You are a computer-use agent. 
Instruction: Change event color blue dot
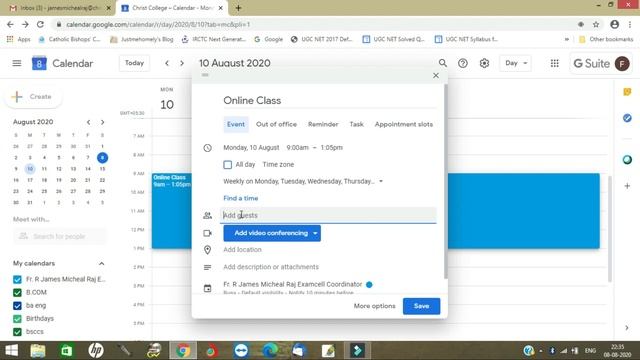point(369,285)
